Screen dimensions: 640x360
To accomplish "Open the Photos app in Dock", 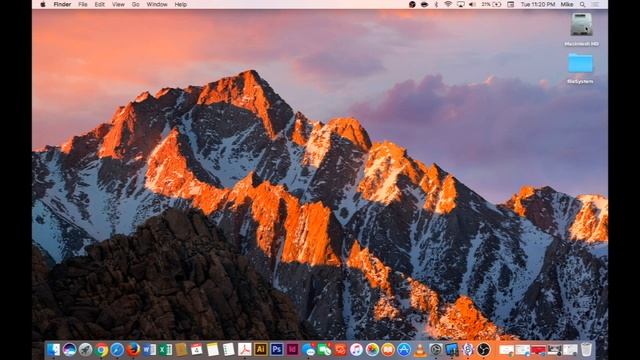I will click(x=372, y=350).
